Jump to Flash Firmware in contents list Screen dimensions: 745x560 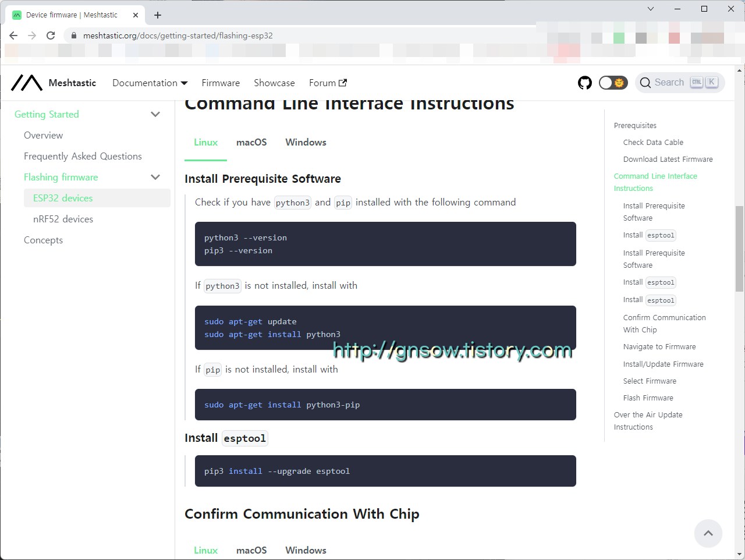pos(648,398)
